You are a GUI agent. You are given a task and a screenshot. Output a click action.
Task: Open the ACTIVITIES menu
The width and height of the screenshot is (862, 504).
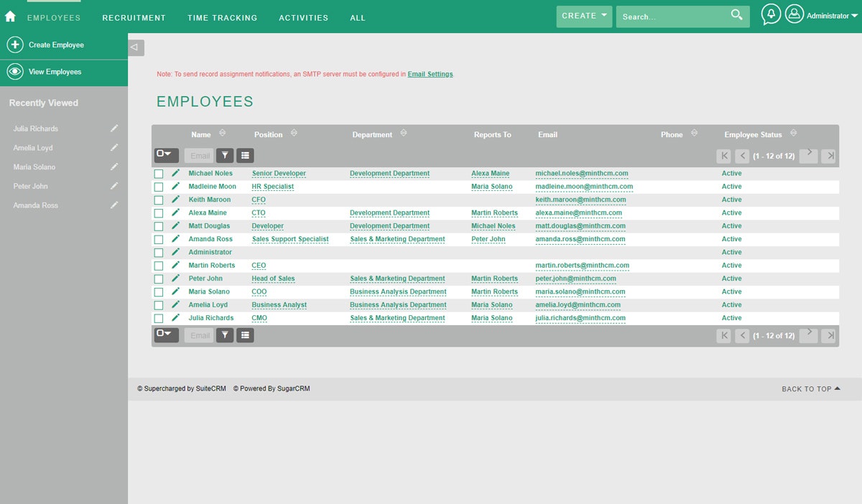(303, 18)
